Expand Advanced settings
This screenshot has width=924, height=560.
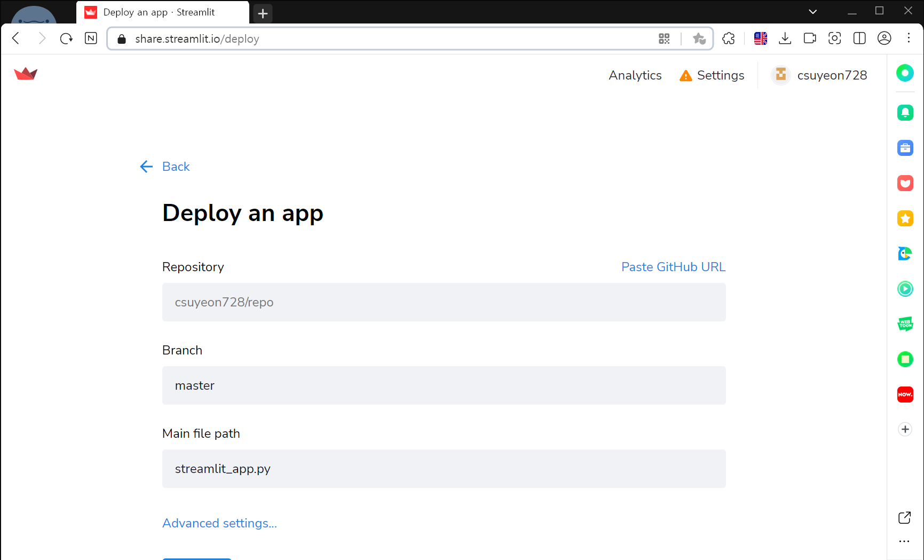pyautogui.click(x=219, y=523)
